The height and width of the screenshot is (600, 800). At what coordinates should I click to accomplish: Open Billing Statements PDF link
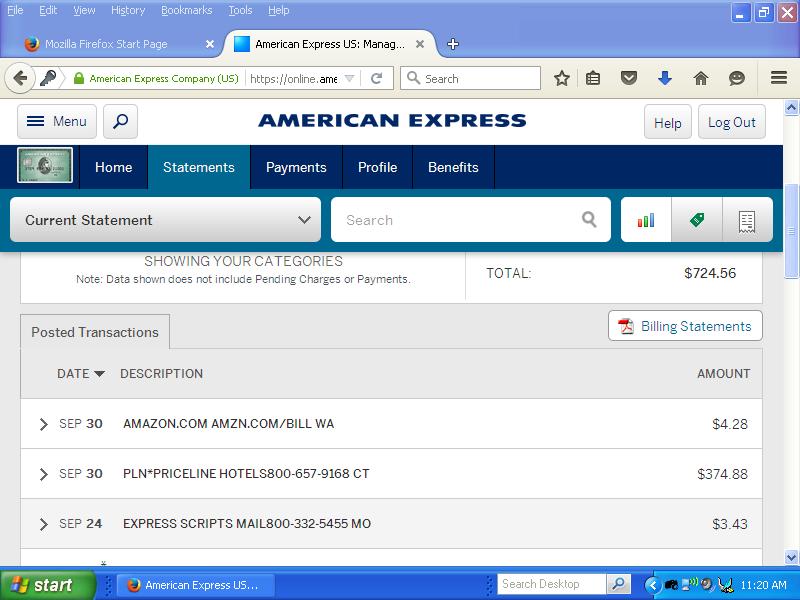685,326
